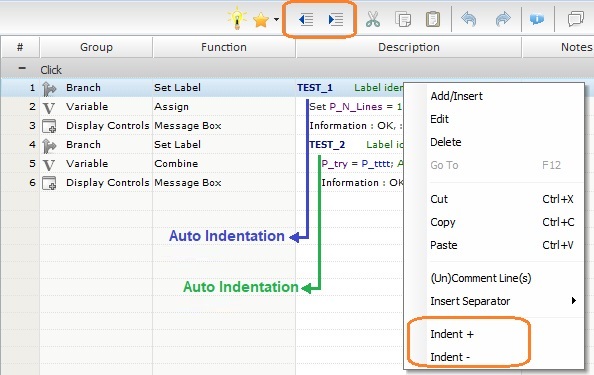Click the copy icon in toolbar
Viewport: 594px width, 375px height.
403,19
